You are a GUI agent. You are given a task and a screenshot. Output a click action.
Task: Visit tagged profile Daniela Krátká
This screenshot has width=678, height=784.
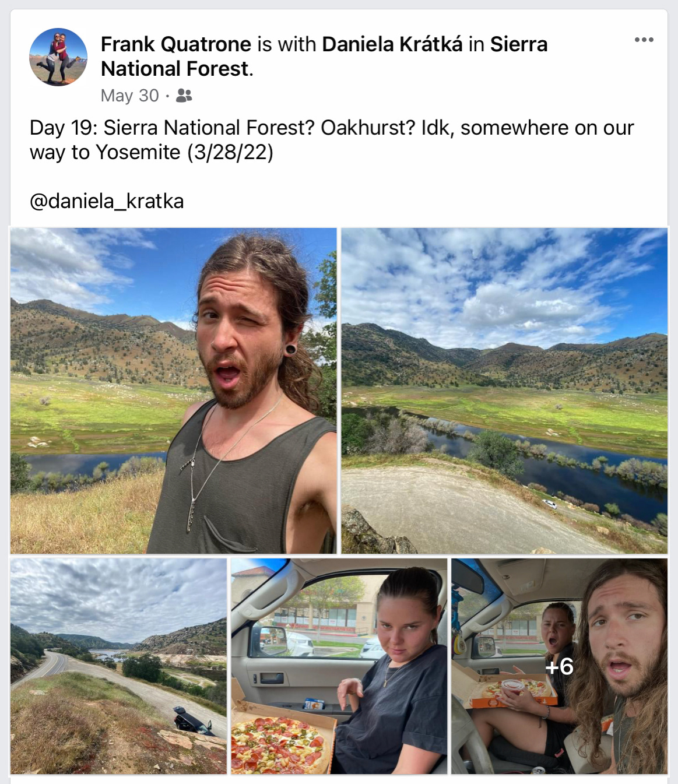point(392,44)
